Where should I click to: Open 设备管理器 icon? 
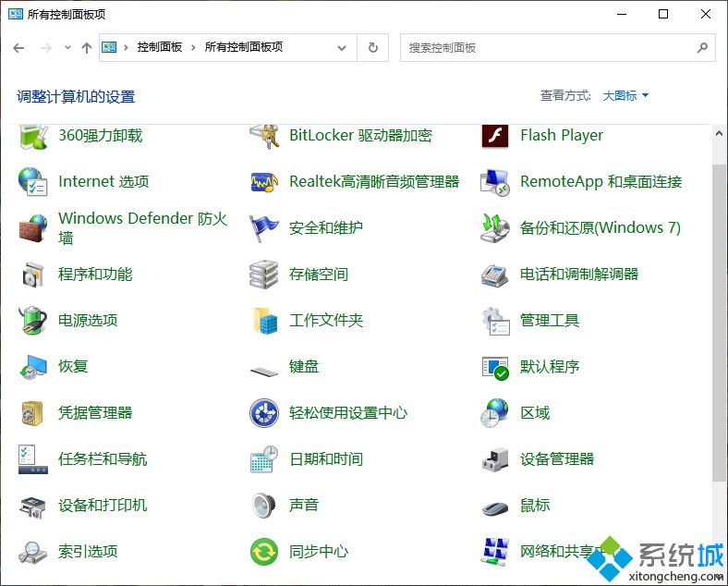point(495,459)
